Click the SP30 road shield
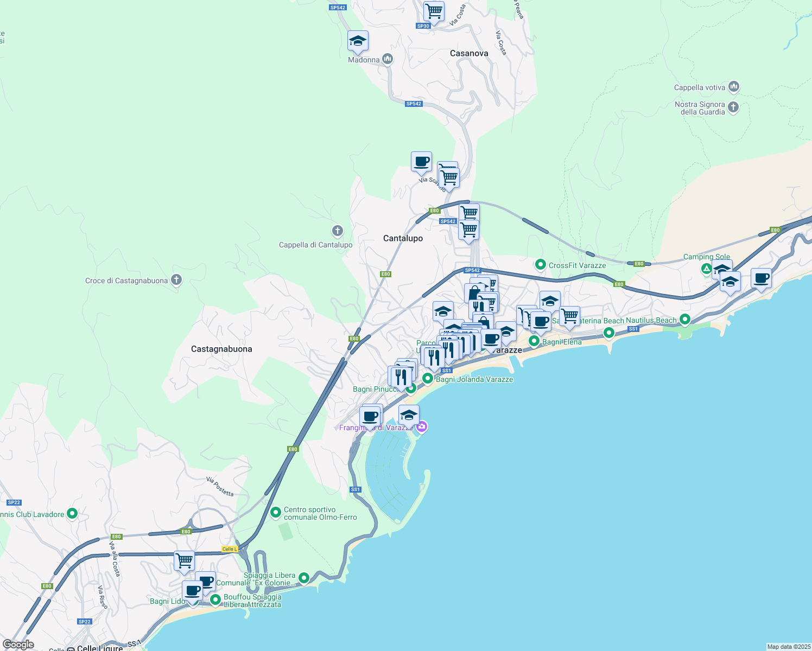This screenshot has height=651, width=812. point(423,26)
